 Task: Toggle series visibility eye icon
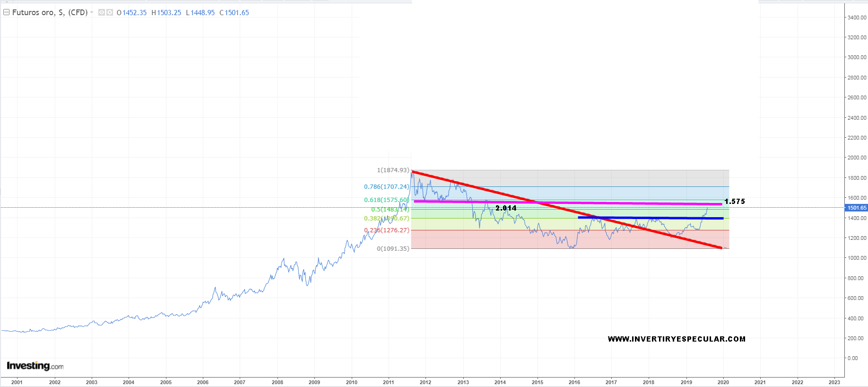click(101, 12)
